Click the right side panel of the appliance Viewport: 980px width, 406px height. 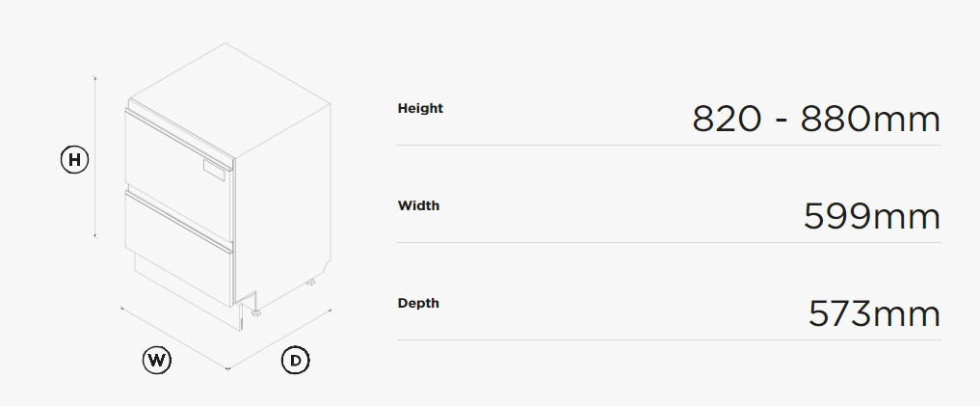[282, 206]
